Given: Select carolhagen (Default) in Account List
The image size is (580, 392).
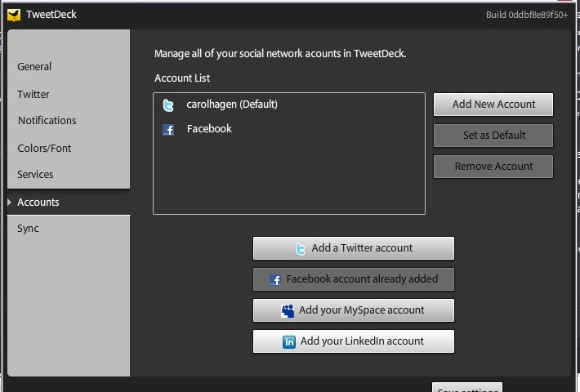Looking at the screenshot, I should tap(289, 105).
